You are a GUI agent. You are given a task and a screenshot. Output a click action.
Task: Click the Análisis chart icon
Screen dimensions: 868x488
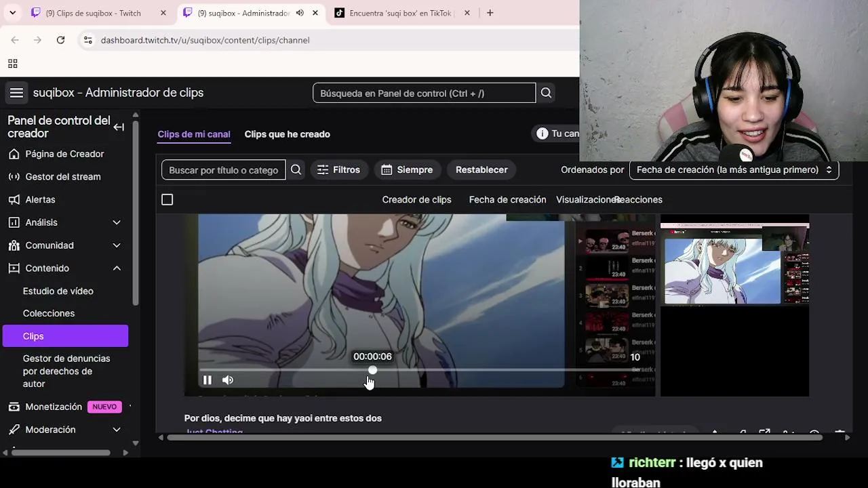pos(14,222)
